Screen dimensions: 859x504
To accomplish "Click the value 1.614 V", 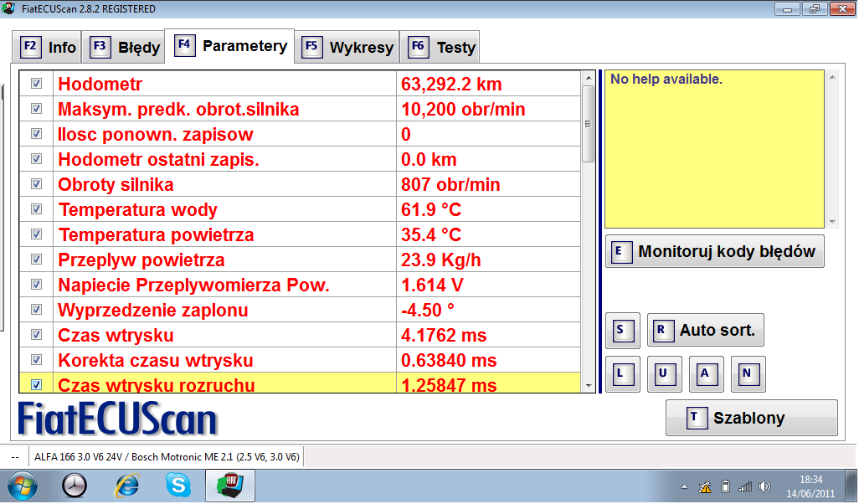I will pos(432,285).
